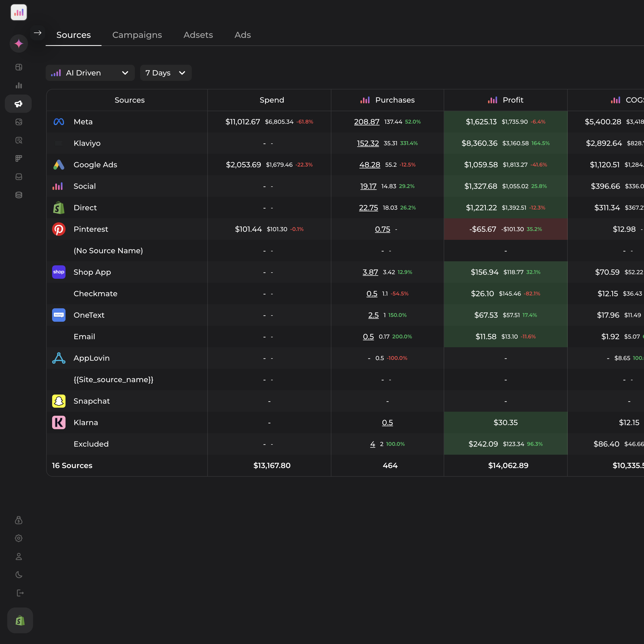Toggle the Purchases column chart icon
The width and height of the screenshot is (644, 644).
(365, 100)
